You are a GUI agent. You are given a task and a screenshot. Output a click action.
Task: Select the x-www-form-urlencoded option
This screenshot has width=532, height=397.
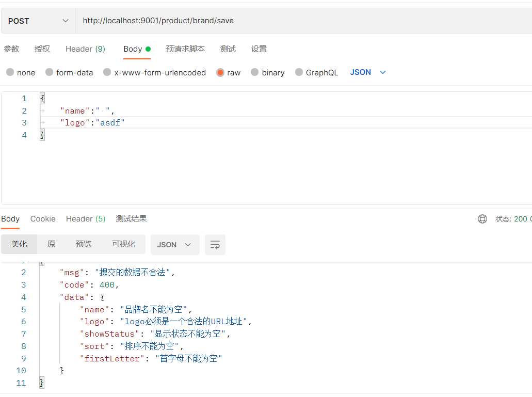(x=155, y=72)
